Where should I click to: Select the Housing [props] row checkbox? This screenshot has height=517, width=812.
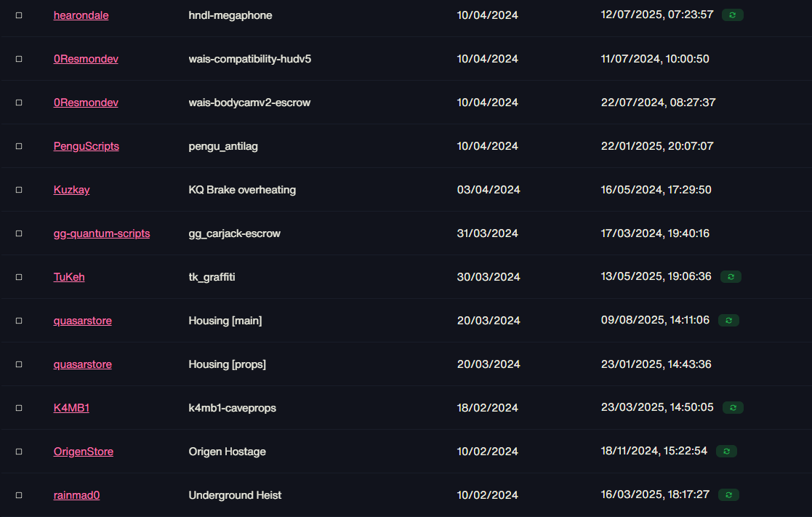point(19,364)
